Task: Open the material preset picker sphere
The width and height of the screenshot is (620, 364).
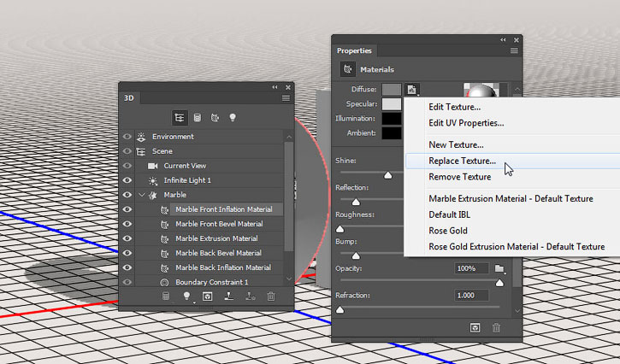Action: (x=481, y=90)
